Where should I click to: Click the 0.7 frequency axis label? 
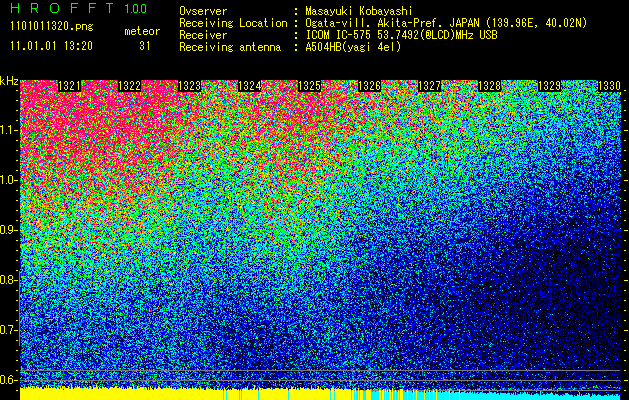[8, 330]
